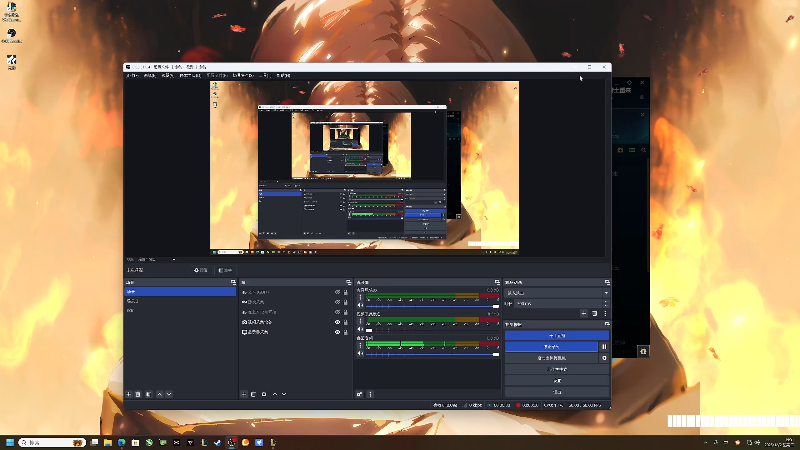Remove the configurable transition
This screenshot has height=450, width=800.
[x=594, y=314]
